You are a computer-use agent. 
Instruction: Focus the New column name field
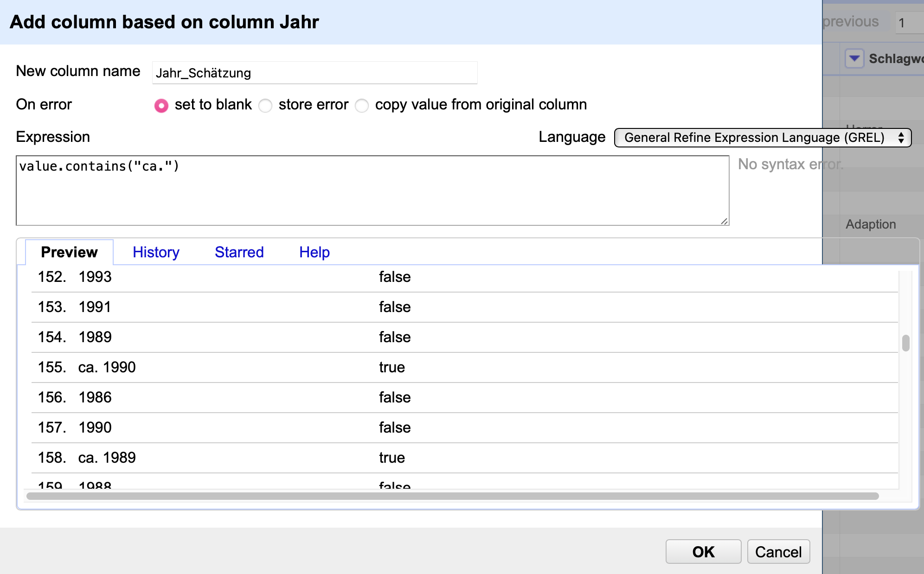[x=314, y=73]
